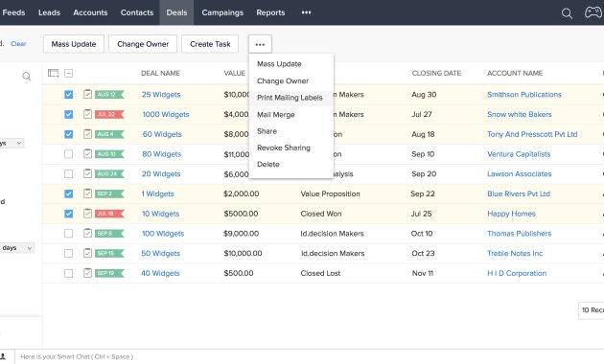Open the column settings icon beside DEAL NAME
The image size is (604, 364).
pyautogui.click(x=53, y=73)
